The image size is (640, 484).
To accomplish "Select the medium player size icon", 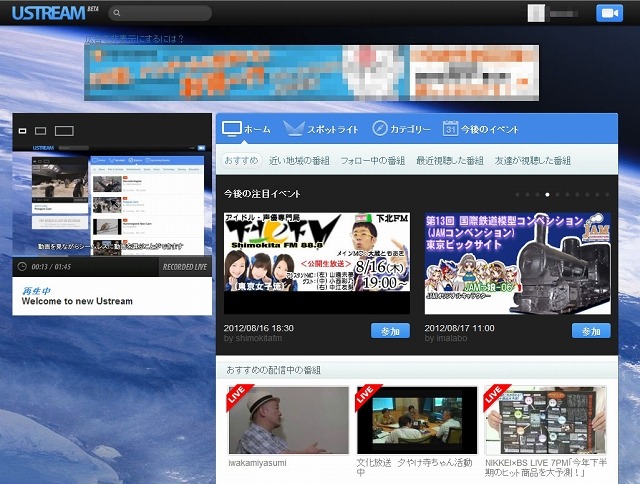I will 40,131.
